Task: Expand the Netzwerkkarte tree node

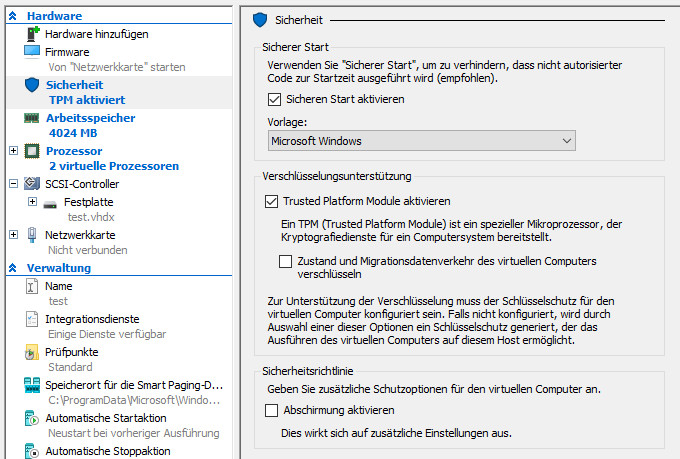Action: (x=13, y=235)
